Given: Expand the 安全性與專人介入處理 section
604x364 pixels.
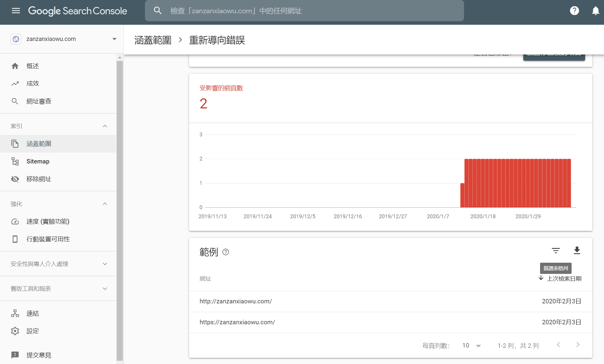Looking at the screenshot, I should click(105, 264).
